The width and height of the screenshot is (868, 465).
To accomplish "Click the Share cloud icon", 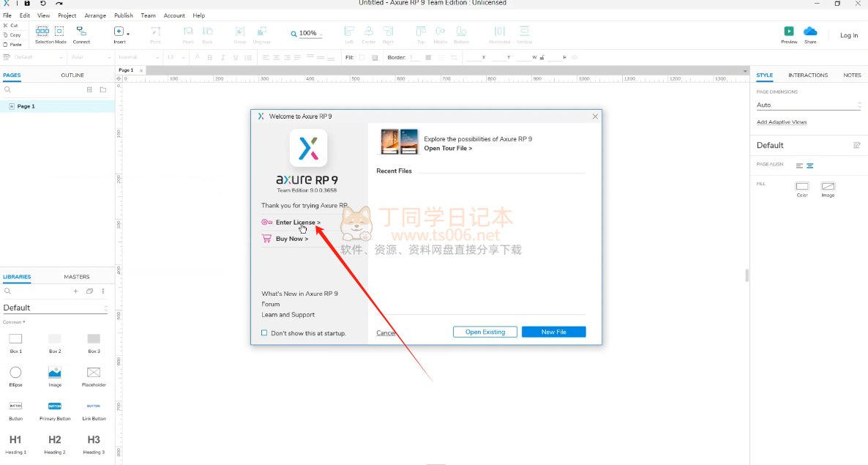I will (810, 31).
